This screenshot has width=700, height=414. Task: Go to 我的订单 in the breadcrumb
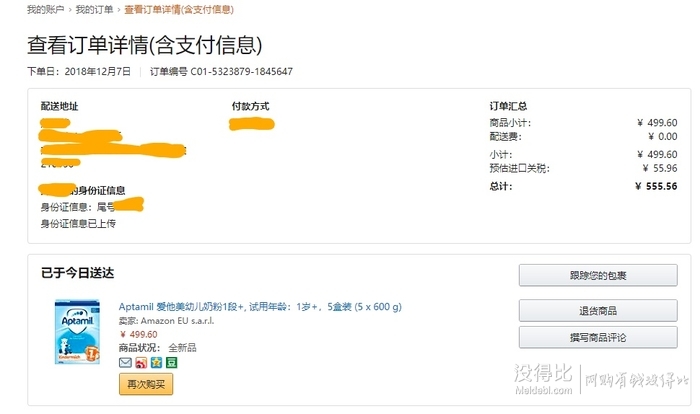[x=94, y=9]
